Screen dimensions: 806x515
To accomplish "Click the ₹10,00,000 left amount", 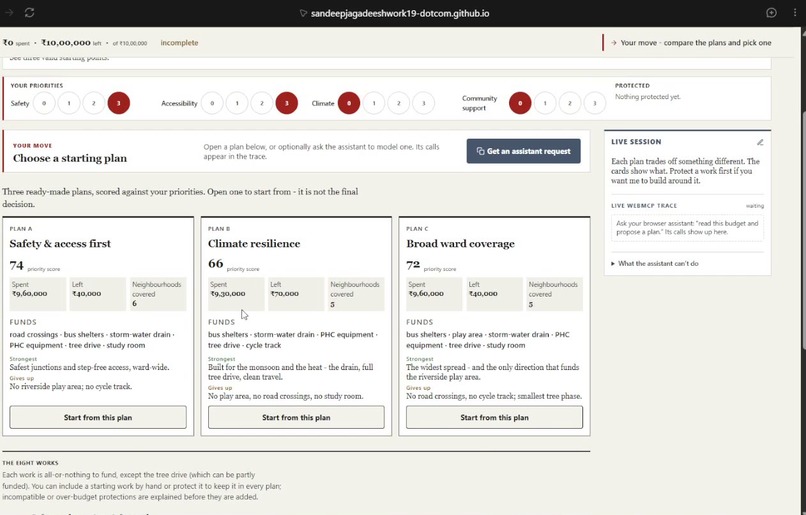I will [x=66, y=43].
